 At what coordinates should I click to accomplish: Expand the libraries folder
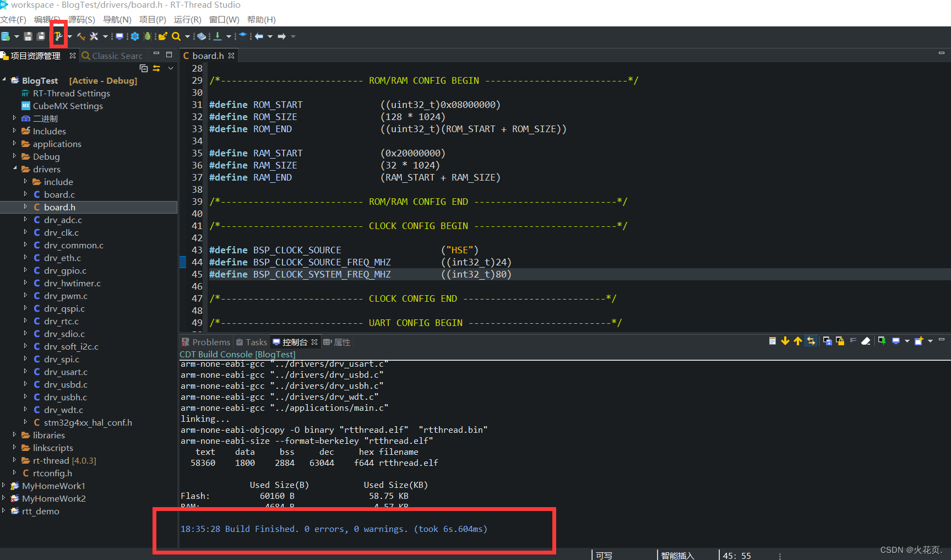tap(15, 434)
